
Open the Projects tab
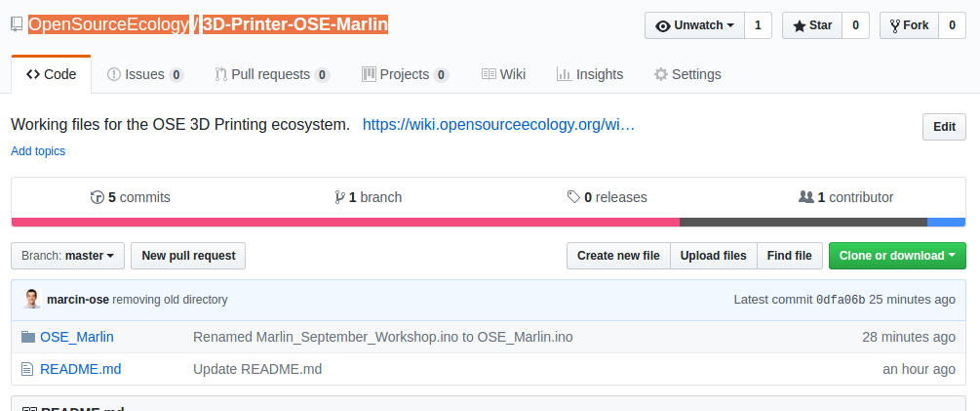[x=405, y=74]
